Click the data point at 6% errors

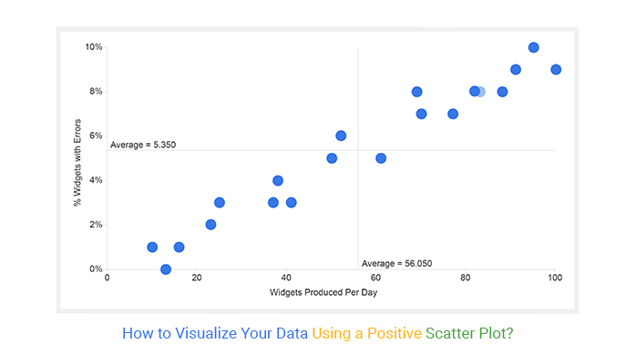[x=341, y=136]
